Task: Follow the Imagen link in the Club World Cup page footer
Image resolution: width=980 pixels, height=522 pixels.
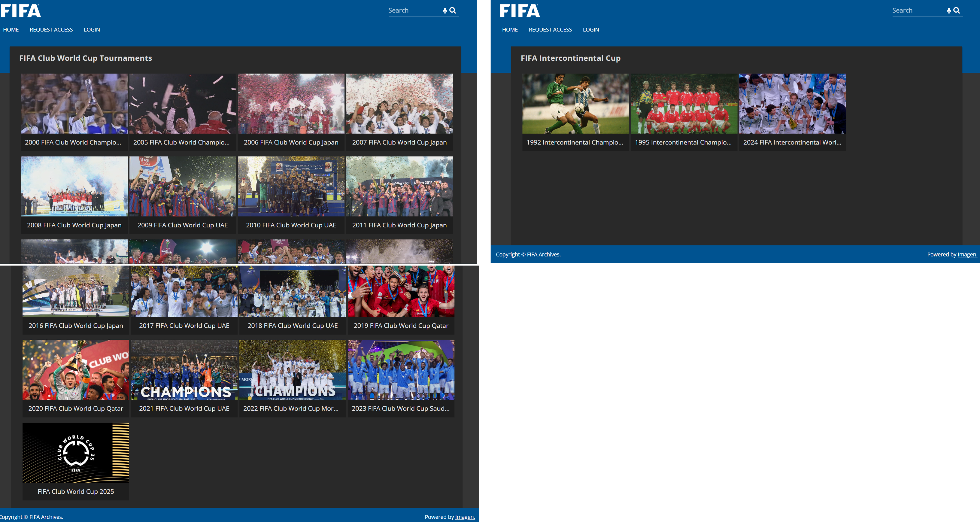Action: tap(465, 517)
